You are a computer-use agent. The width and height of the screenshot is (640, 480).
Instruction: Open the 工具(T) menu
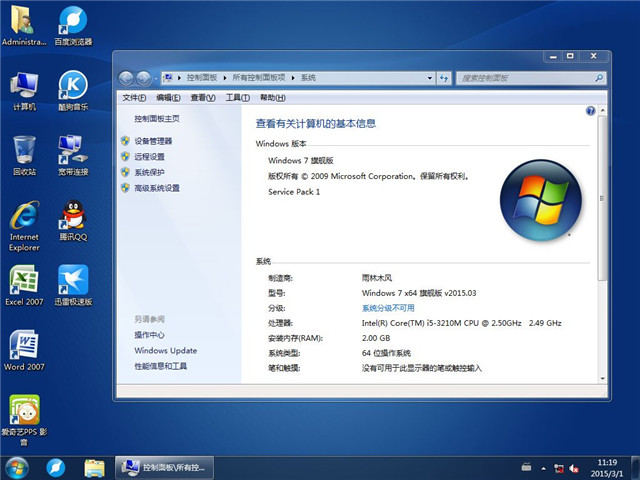pos(238,98)
